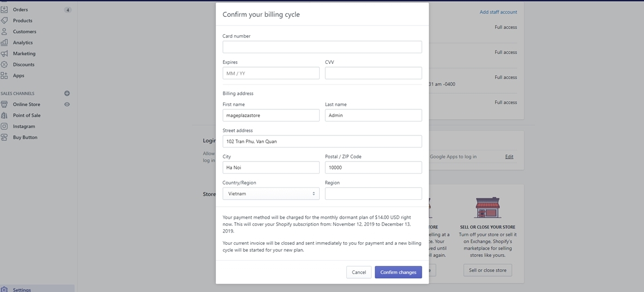Screen dimensions: 644x292
Task: Add a sales channel plus icon
Action: 67,93
